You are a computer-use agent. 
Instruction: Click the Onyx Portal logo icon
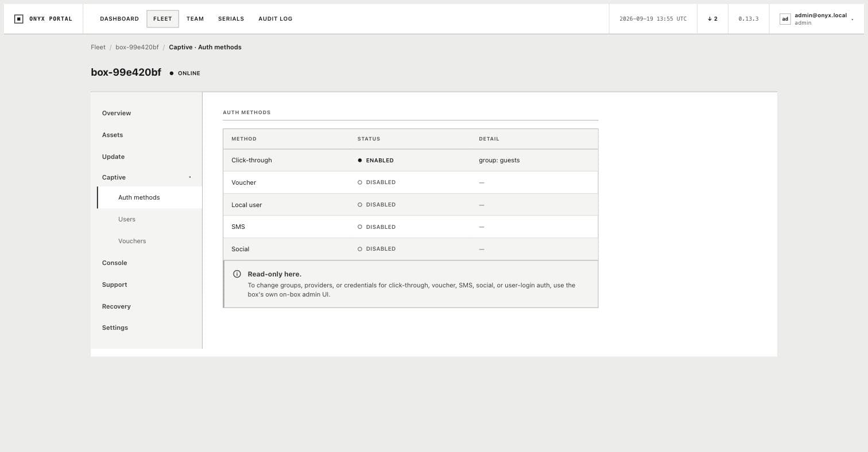coord(19,19)
